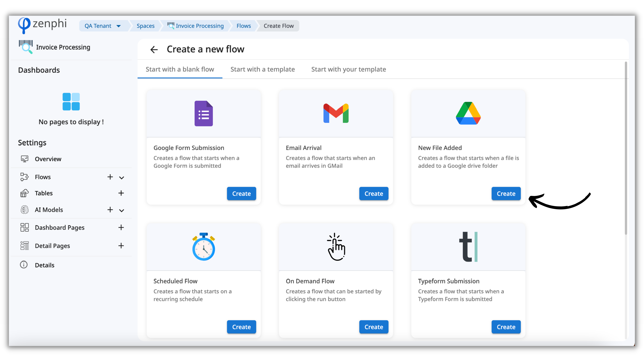Click the plus icon next to AI Models

pos(110,210)
